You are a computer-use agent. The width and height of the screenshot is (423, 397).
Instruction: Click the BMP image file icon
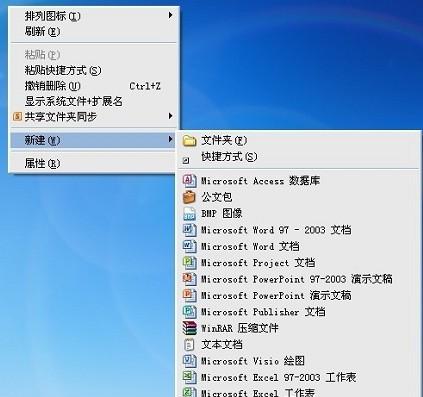tap(189, 213)
